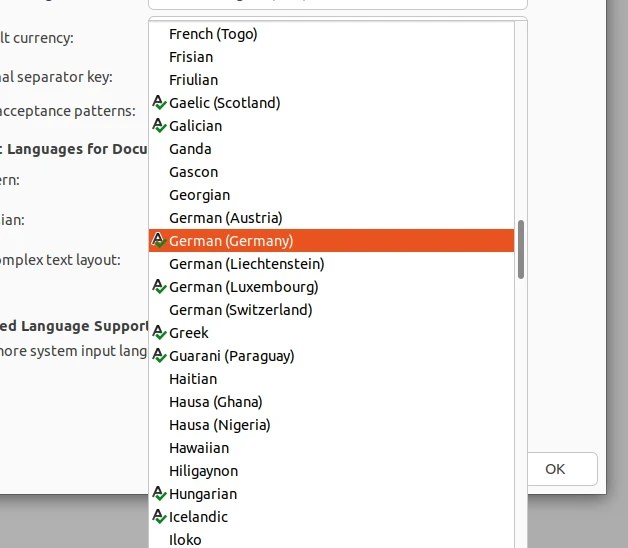Click spellcheck icon beside Icelandic
The height and width of the screenshot is (548, 628).
tap(159, 517)
